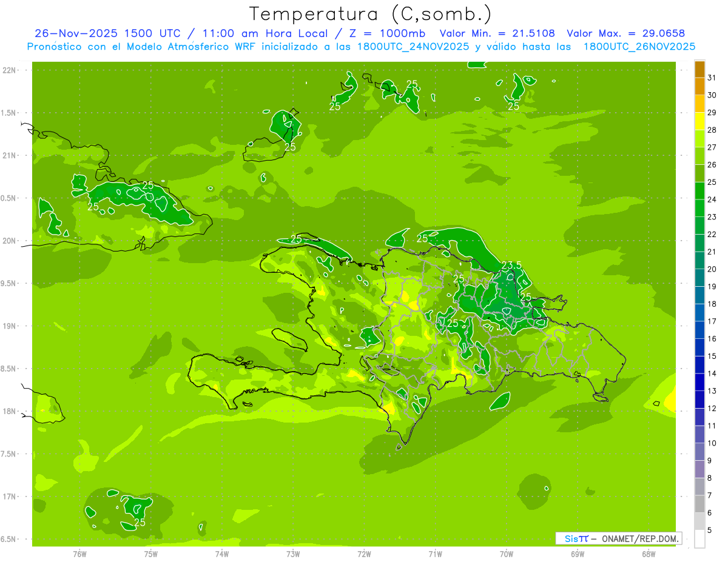Click the '18N' latitude axis label
Screen dimensions: 728x562
coord(10,412)
